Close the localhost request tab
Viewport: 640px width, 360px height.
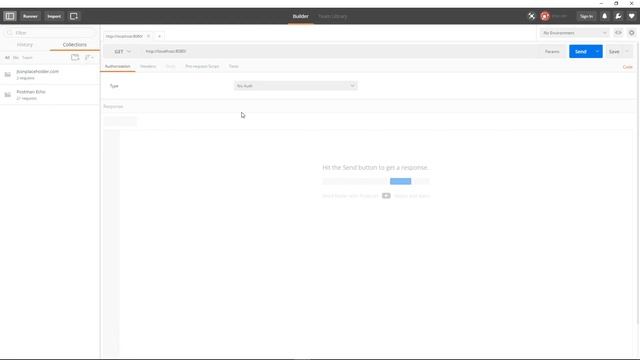149,36
